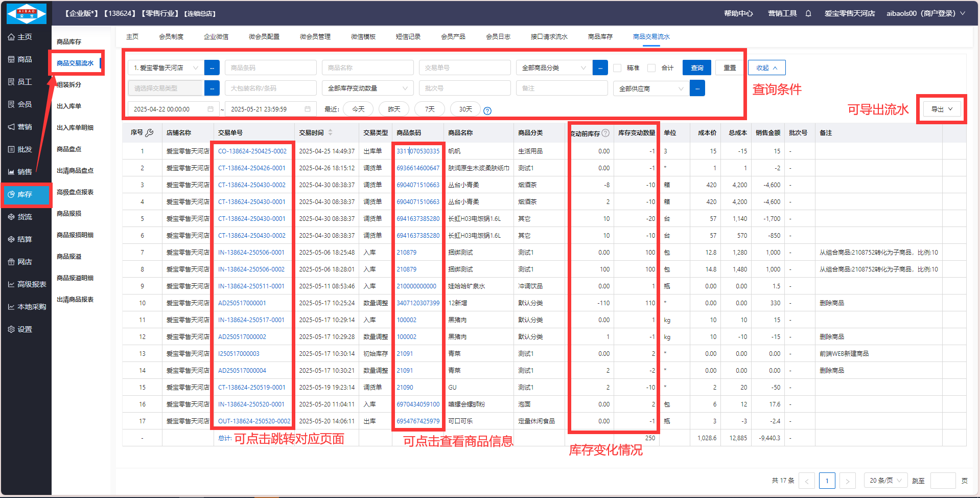The image size is (980, 498).
Task: Open 网店 section in sidebar
Action: click(x=20, y=262)
